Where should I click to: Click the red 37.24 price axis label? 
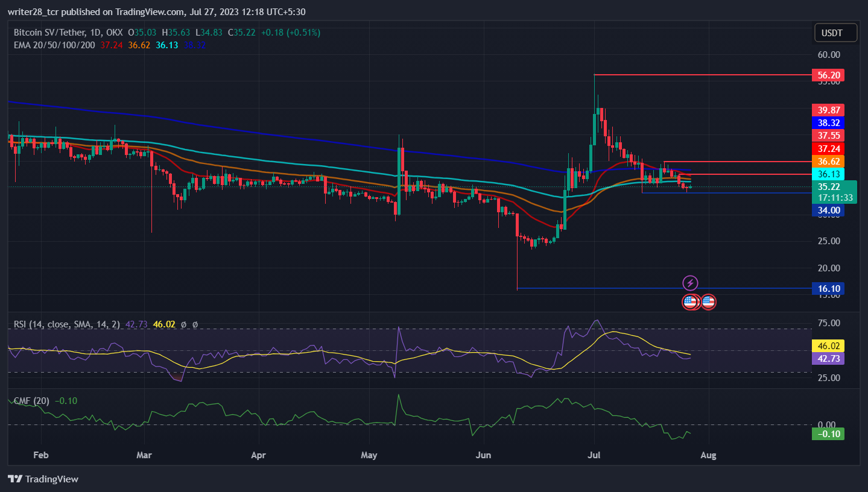coord(827,148)
